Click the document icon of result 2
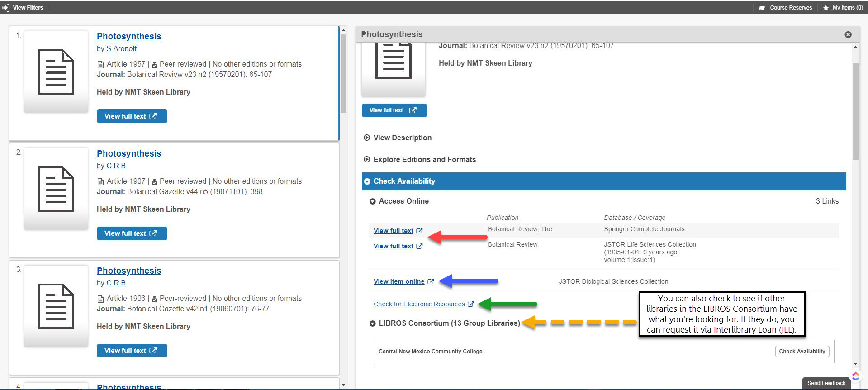 pyautogui.click(x=56, y=189)
